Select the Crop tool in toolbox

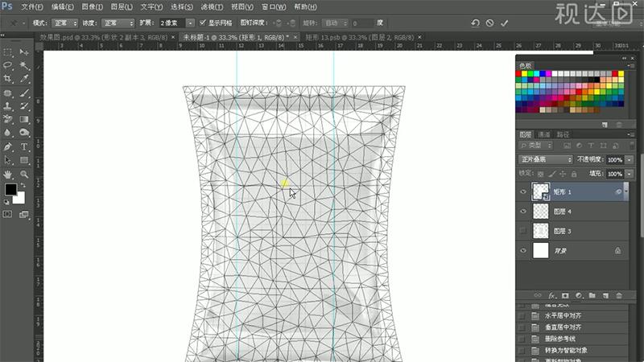(8, 79)
